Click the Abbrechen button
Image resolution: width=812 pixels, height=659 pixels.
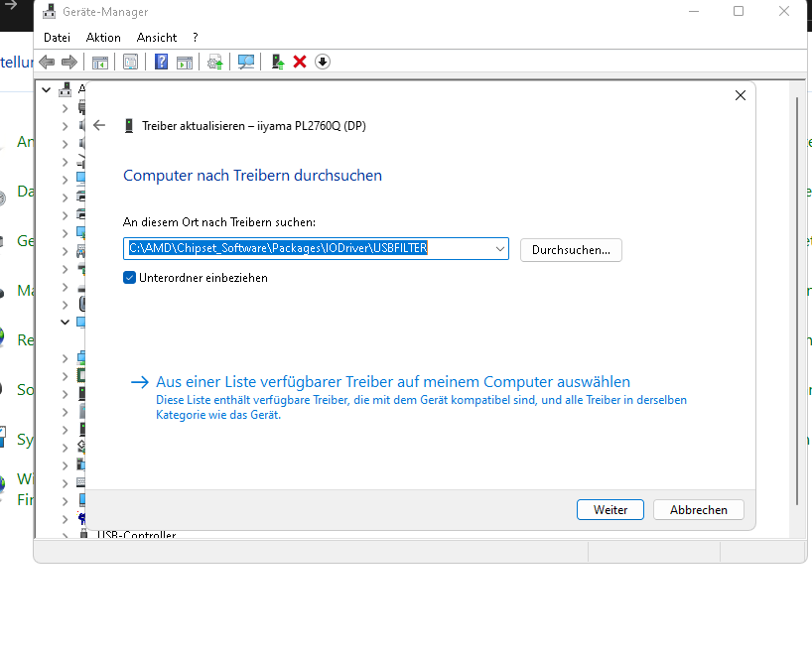[699, 510]
